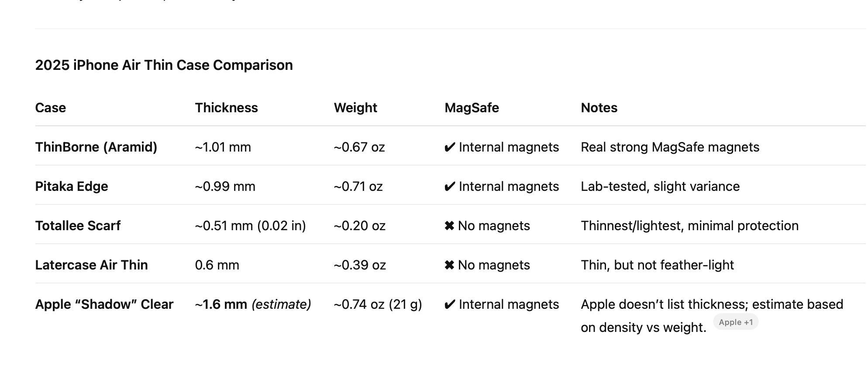This screenshot has width=868, height=373.
Task: Click the "2025 iPhone Air Thin Case Comparison" heading
Action: [x=164, y=65]
